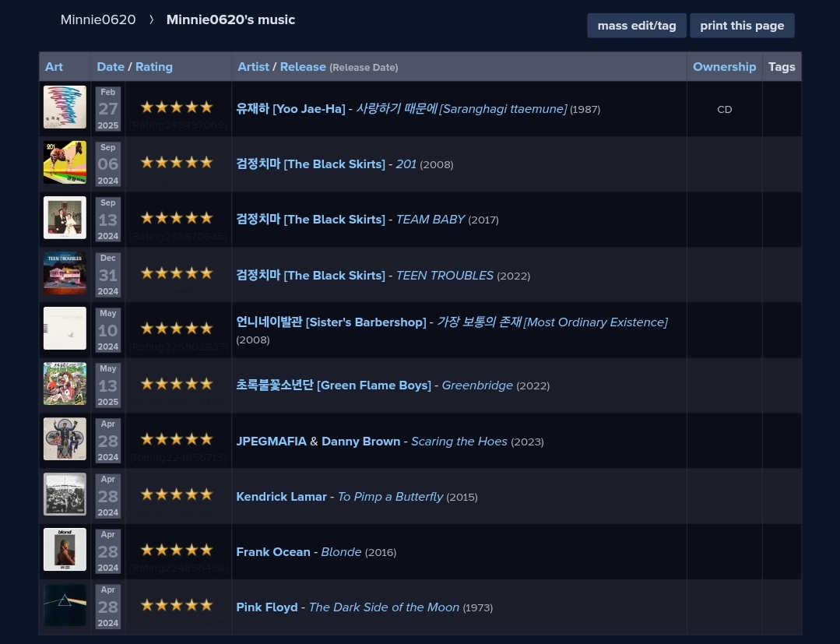Open the Blonde release link
The width and height of the screenshot is (840, 644).
(x=341, y=552)
